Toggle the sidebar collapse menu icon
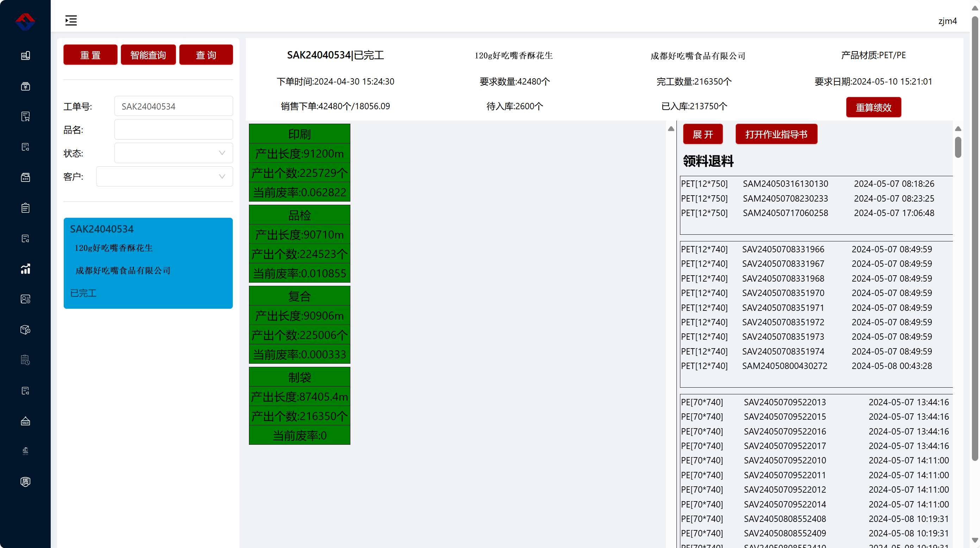 [x=71, y=20]
